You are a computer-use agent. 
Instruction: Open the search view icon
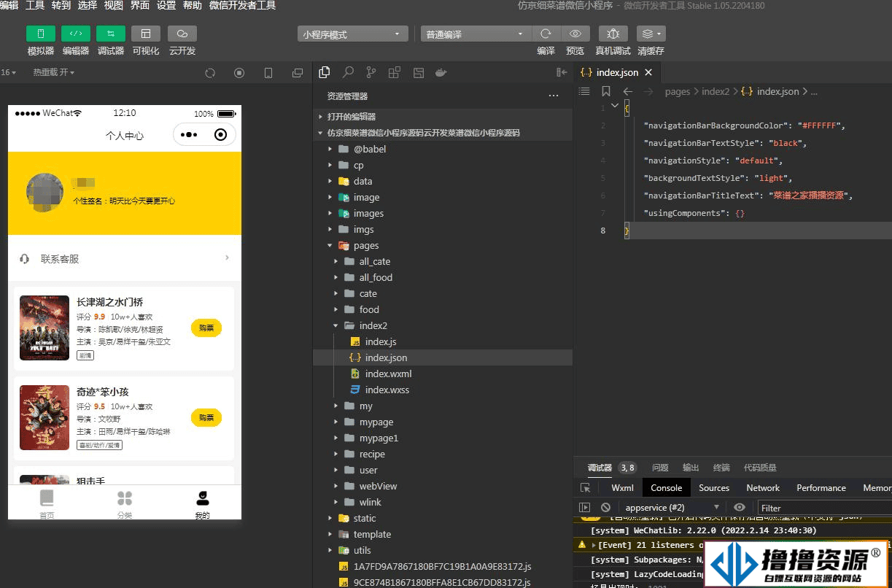(348, 72)
